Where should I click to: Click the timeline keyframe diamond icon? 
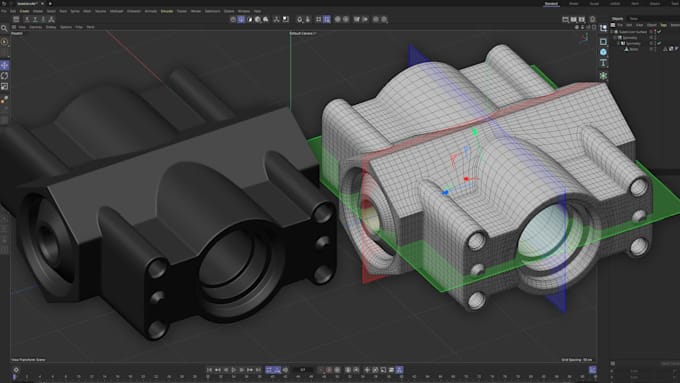[x=16, y=370]
